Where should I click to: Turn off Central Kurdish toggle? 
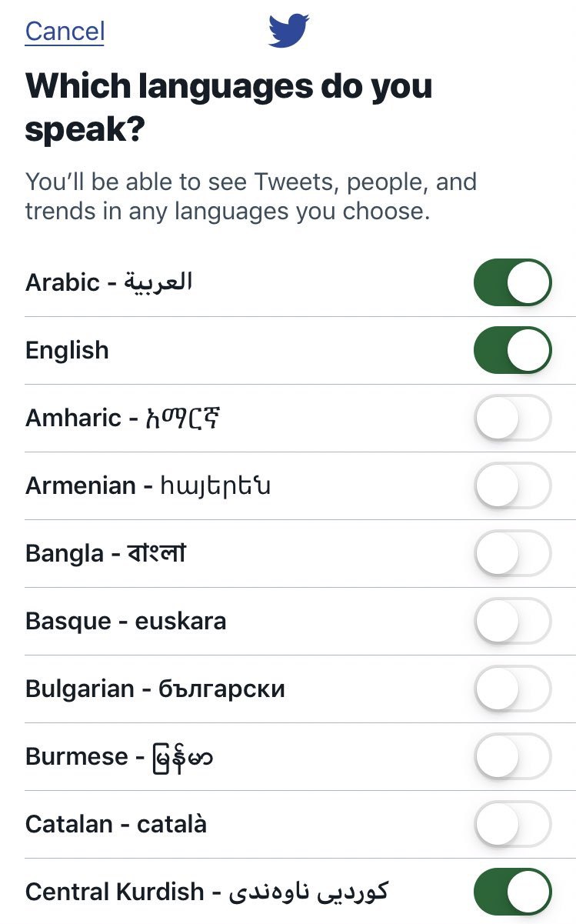click(x=513, y=892)
